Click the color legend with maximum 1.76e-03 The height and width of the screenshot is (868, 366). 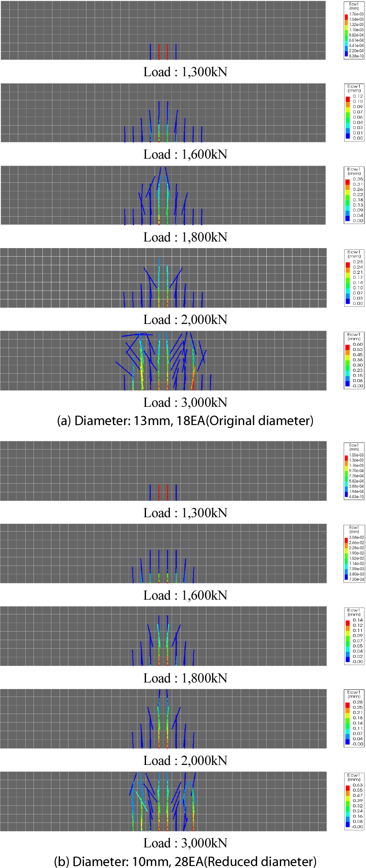(x=354, y=30)
